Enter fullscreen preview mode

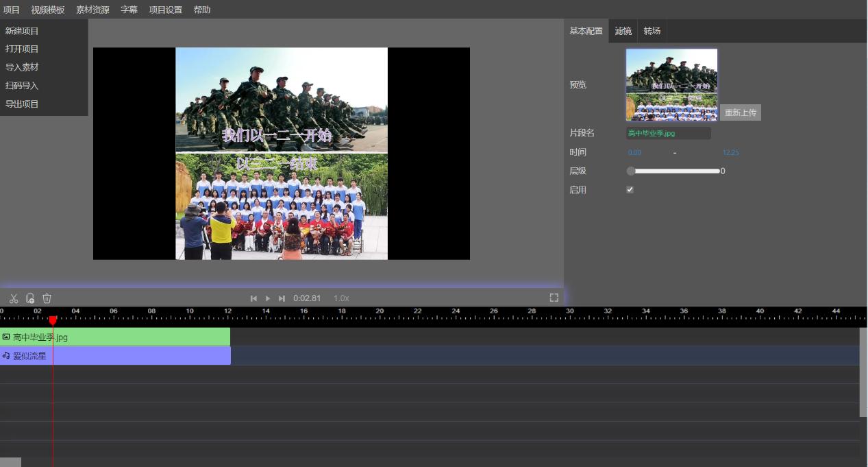[554, 298]
